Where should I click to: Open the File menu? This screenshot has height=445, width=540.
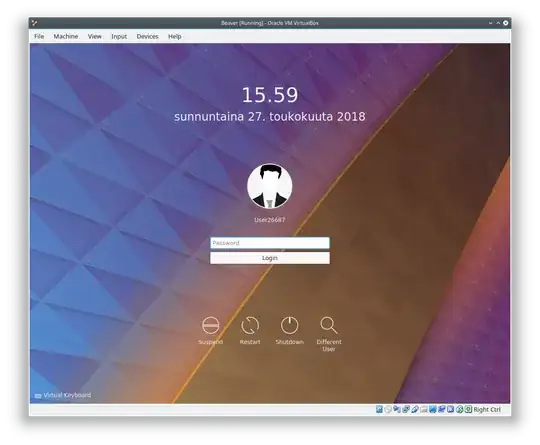tap(39, 36)
